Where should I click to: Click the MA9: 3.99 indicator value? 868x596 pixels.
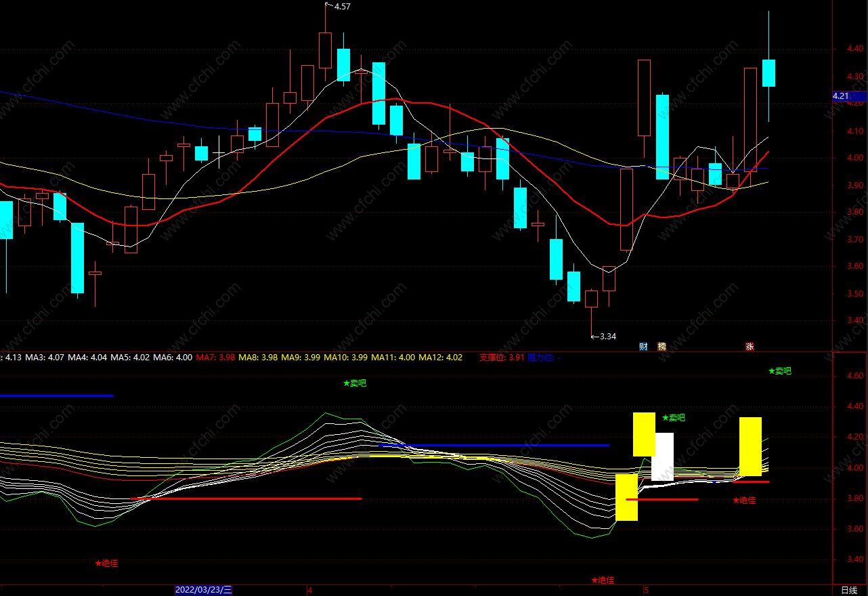pyautogui.click(x=301, y=357)
